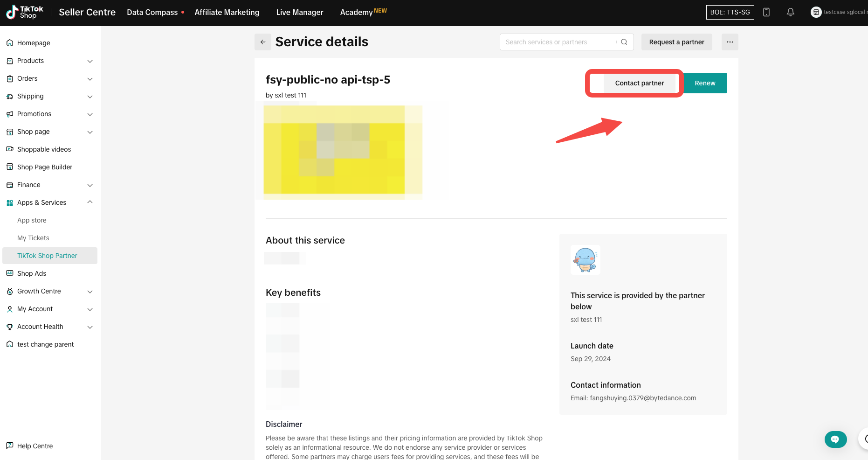Click the TikTok Shop logo

pos(25,13)
